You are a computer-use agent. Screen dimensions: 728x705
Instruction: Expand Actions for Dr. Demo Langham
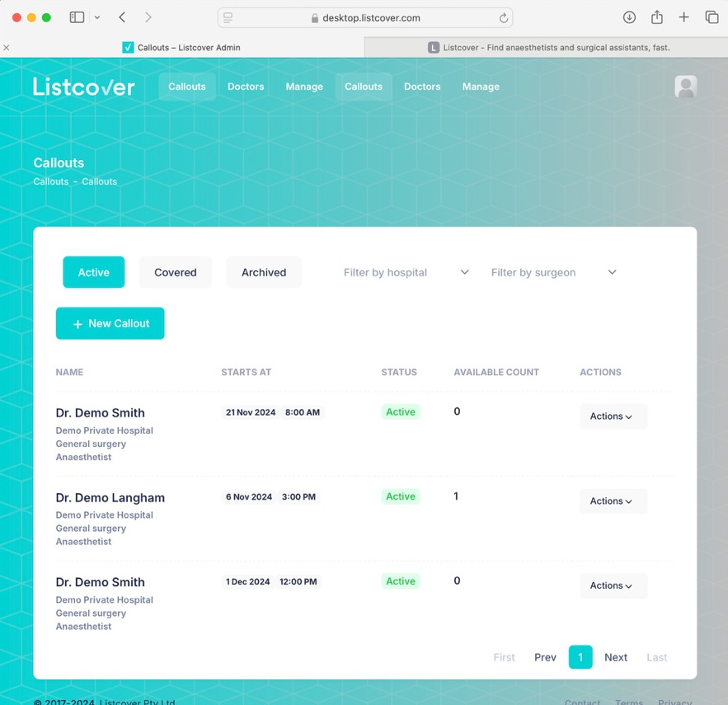613,501
